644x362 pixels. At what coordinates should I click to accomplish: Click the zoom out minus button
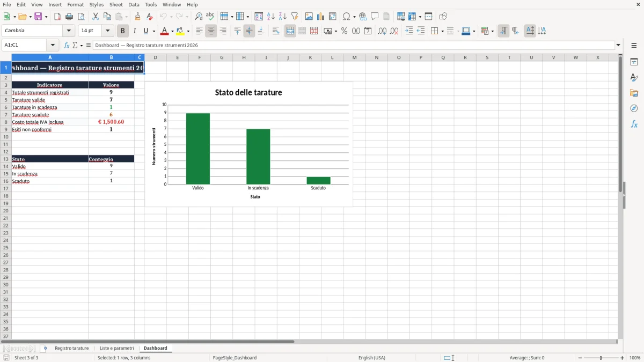pos(580,358)
